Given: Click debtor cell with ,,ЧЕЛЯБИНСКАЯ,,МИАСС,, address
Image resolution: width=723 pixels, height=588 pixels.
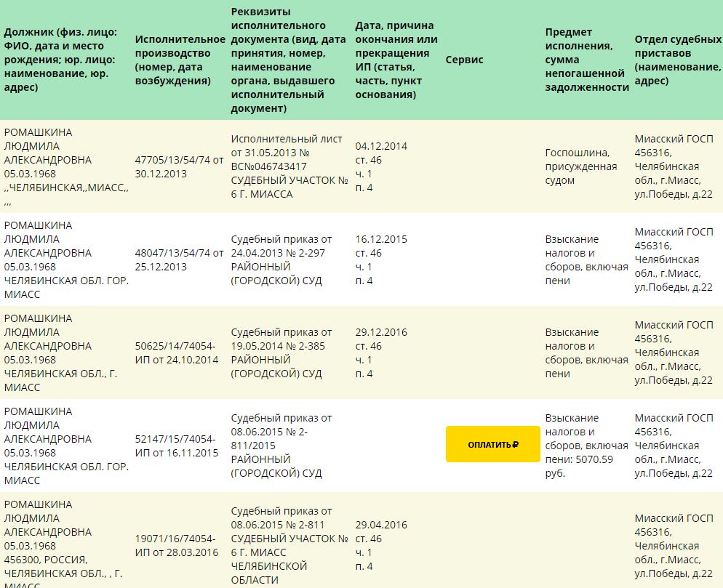Looking at the screenshot, I should pyautogui.click(x=66, y=167).
